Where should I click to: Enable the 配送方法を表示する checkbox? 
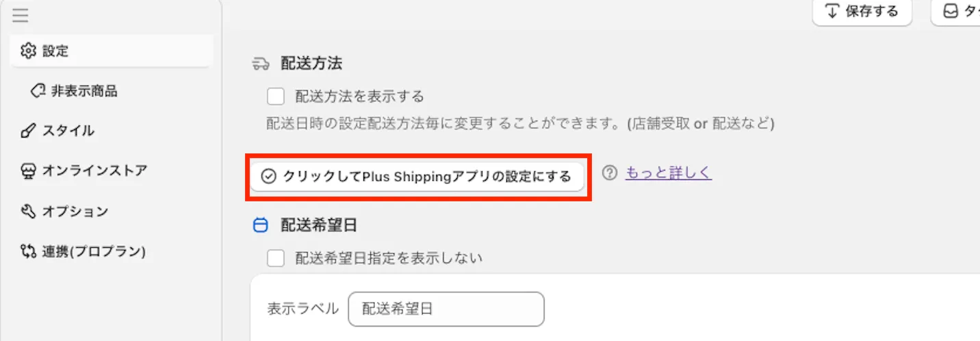[x=276, y=96]
